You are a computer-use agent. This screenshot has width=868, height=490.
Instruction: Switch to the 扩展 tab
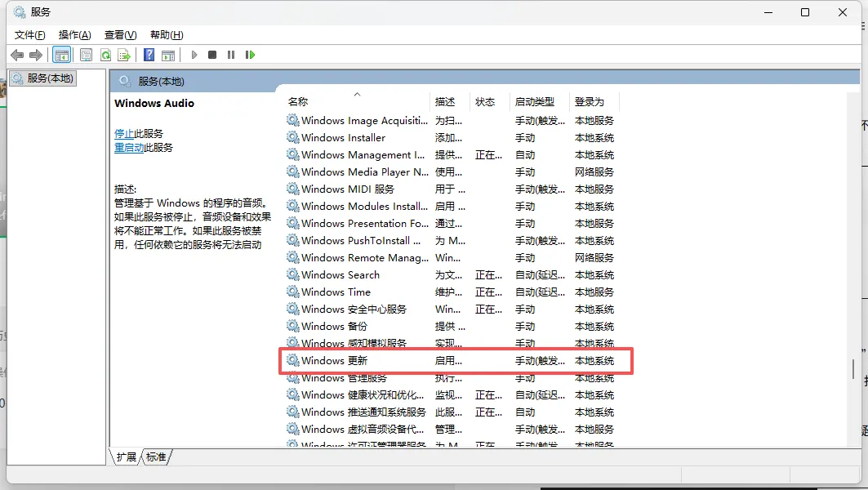point(127,457)
